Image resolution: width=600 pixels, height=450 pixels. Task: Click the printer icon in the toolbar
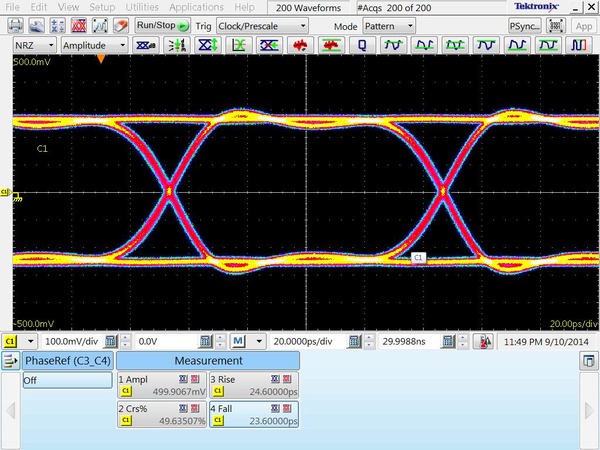[14, 25]
